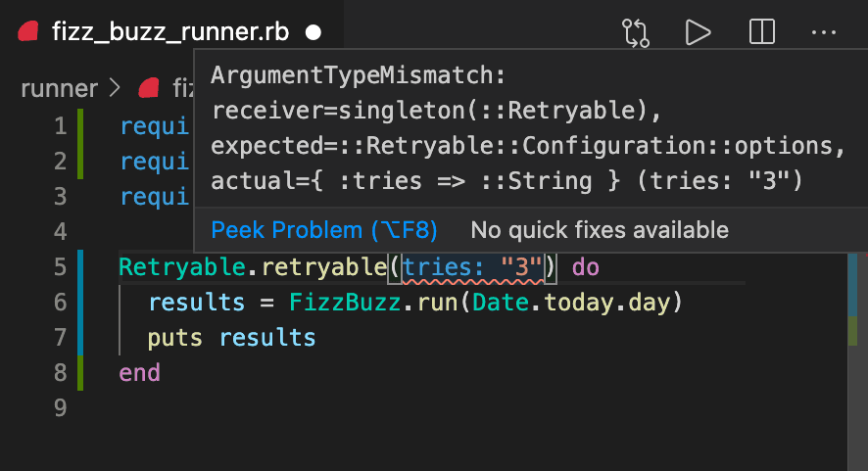The height and width of the screenshot is (471, 868).
Task: Click No quick fixes available text
Action: click(600, 230)
